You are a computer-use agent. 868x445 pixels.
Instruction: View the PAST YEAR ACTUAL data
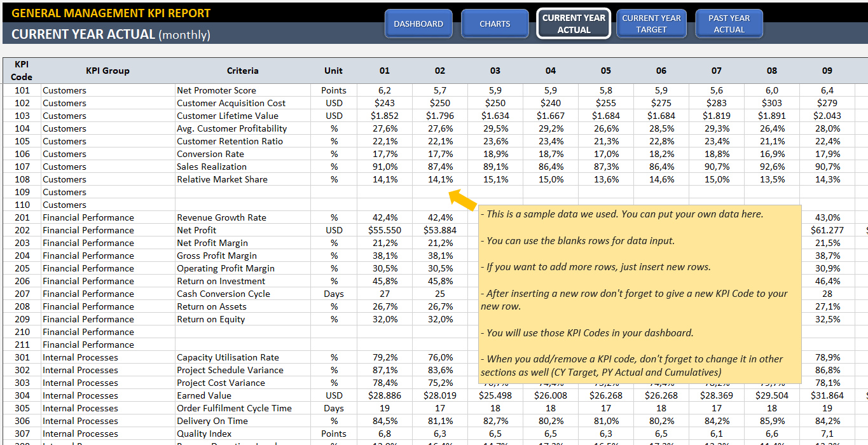tap(729, 23)
